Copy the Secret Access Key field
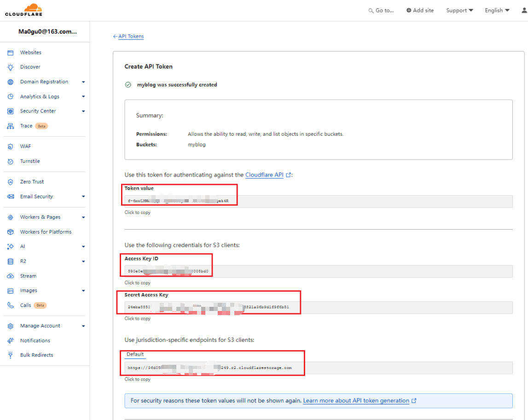 (x=318, y=307)
